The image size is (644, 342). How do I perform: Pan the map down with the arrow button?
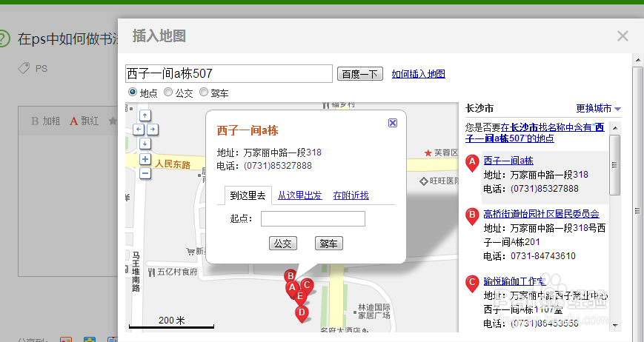pyautogui.click(x=145, y=144)
